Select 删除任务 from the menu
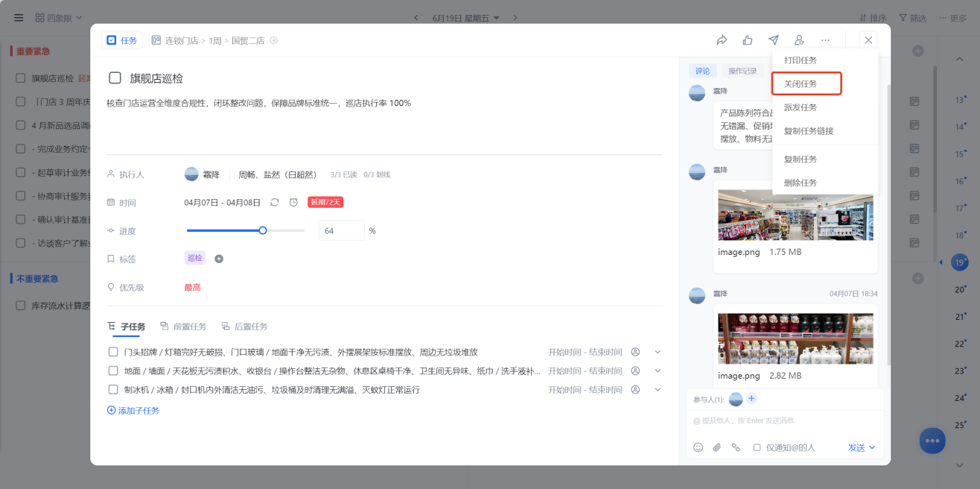The image size is (980, 489). (801, 183)
